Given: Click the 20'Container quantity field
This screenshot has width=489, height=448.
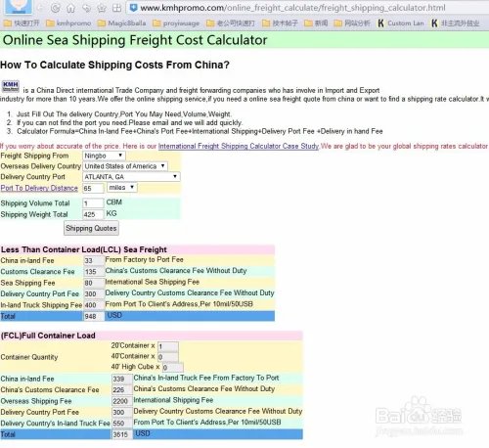Looking at the screenshot, I should pyautogui.click(x=168, y=346).
